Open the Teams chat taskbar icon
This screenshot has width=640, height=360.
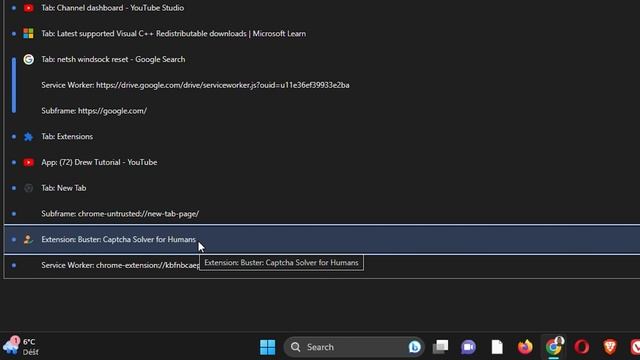(x=469, y=347)
